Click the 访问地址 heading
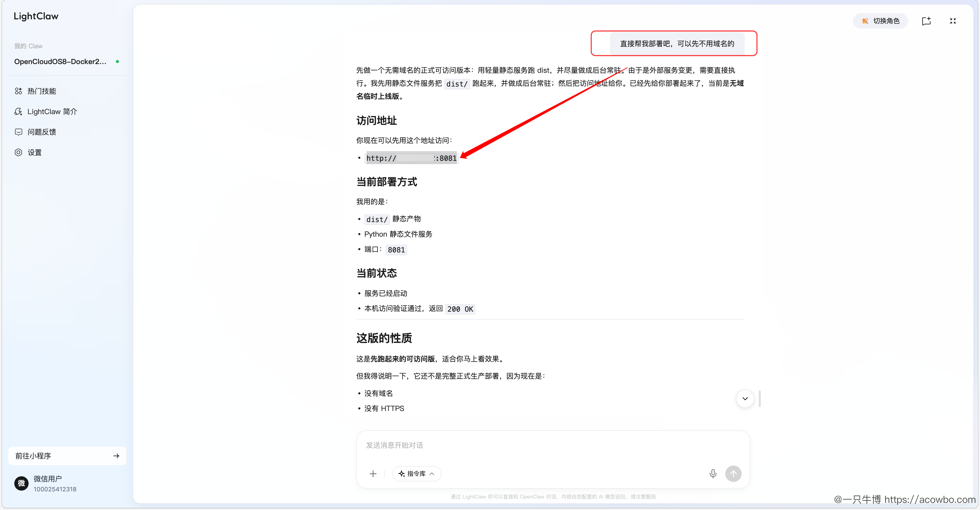 point(377,121)
